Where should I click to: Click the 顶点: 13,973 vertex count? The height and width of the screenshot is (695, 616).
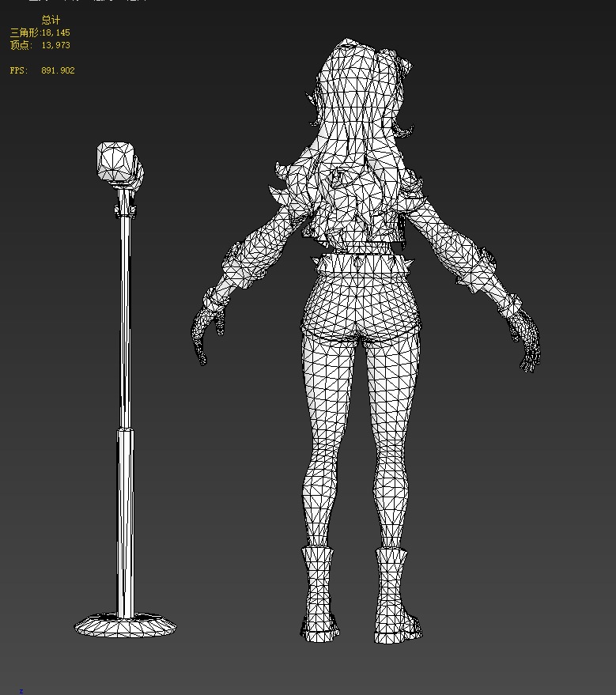pyautogui.click(x=40, y=45)
